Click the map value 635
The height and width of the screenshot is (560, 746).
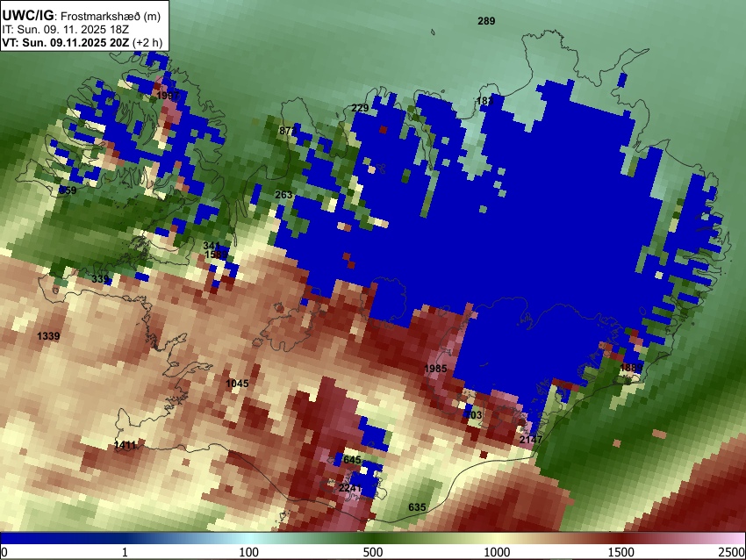417,507
